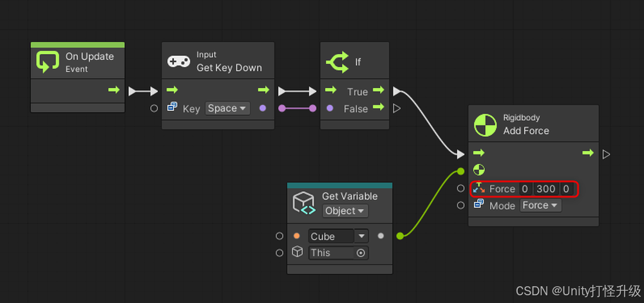Open the Key dropdown showing Space

227,108
